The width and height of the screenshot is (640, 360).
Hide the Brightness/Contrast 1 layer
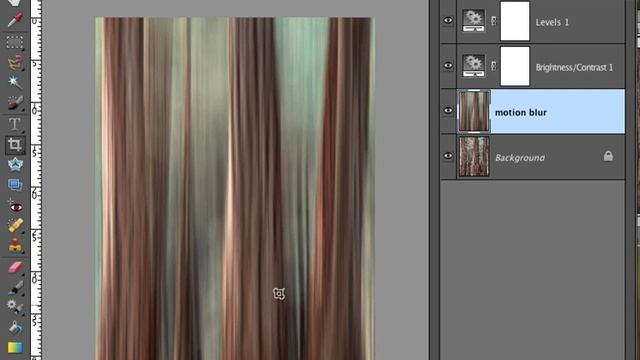(x=448, y=65)
